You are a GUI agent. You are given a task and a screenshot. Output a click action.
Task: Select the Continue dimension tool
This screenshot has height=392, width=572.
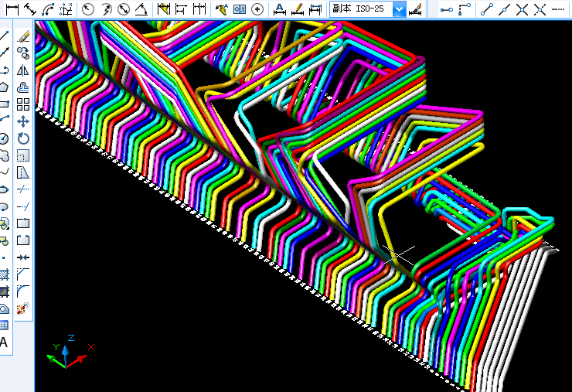[199, 9]
